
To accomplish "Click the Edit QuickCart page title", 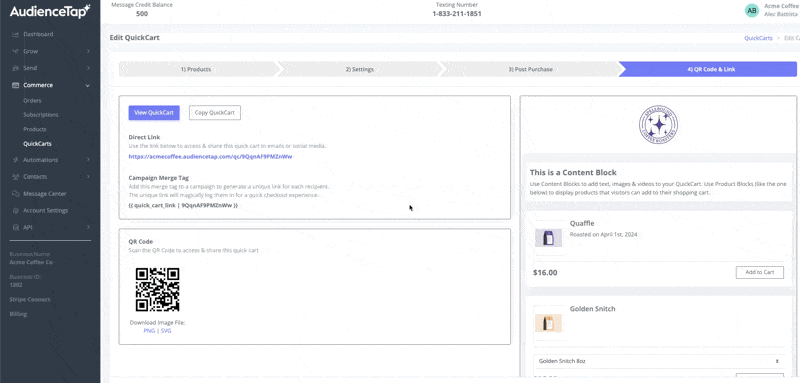I will click(135, 38).
